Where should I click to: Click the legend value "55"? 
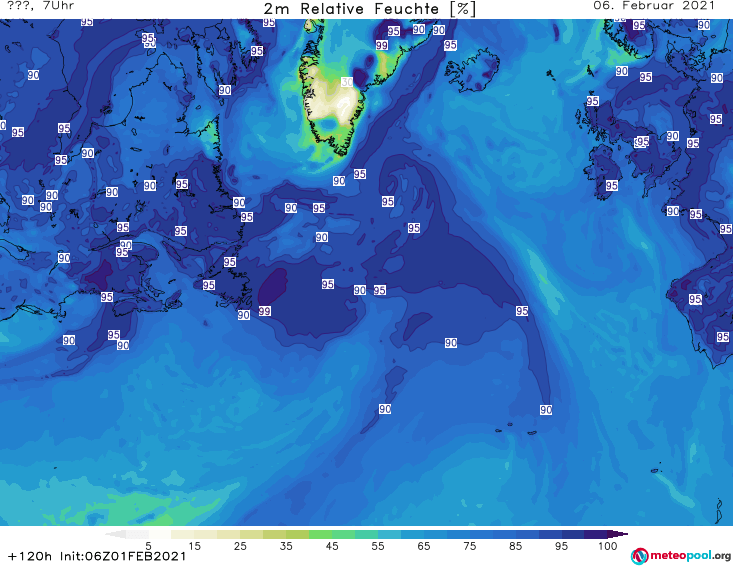tap(378, 546)
